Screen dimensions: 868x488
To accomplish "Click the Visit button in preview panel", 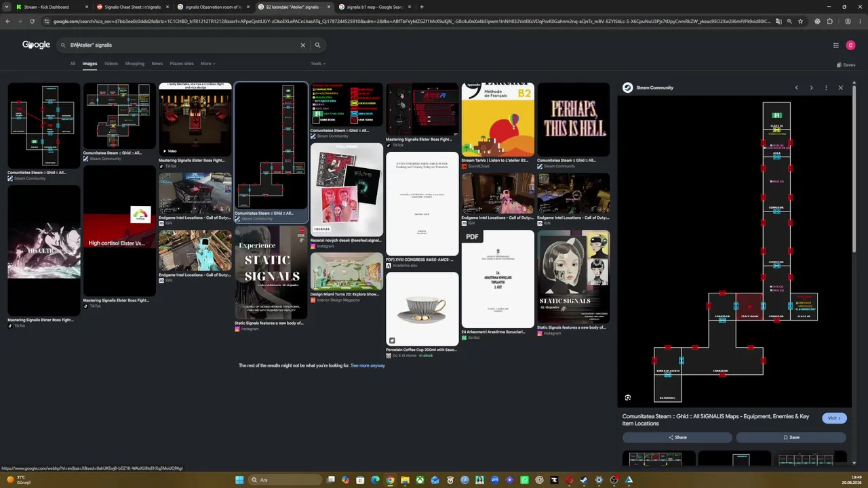I will pyautogui.click(x=834, y=418).
